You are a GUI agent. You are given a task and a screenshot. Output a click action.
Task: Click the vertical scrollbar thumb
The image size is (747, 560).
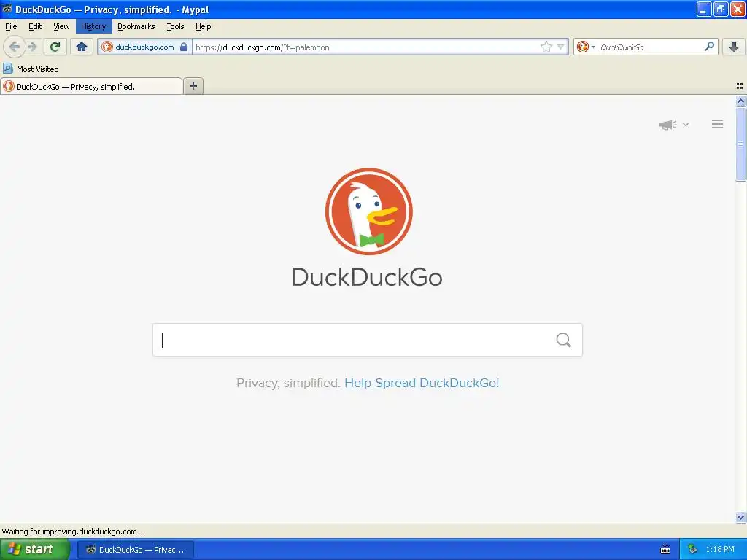(x=740, y=144)
